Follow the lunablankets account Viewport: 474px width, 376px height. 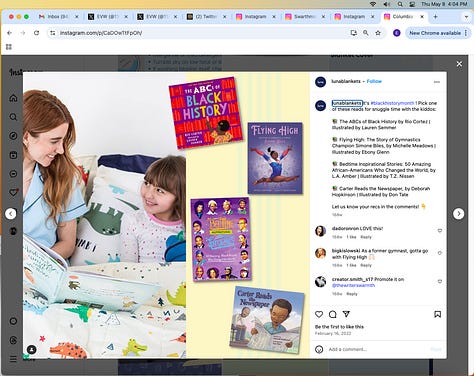click(374, 81)
